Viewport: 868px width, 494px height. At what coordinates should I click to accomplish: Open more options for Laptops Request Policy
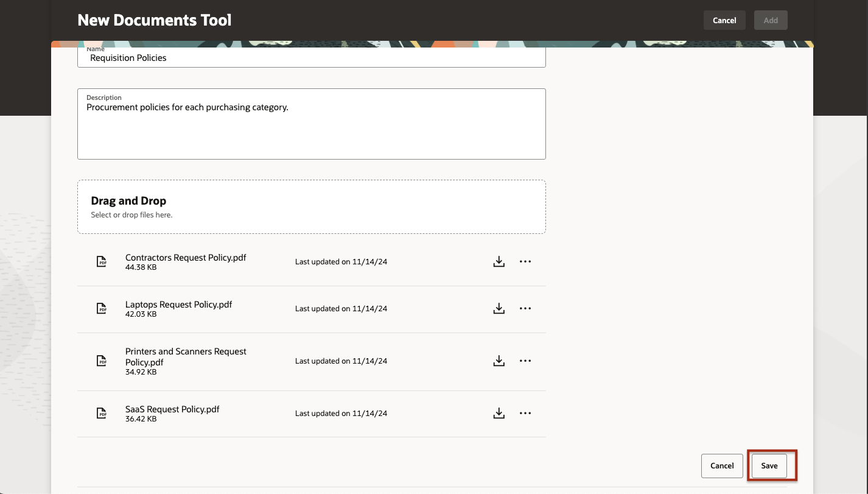(525, 309)
